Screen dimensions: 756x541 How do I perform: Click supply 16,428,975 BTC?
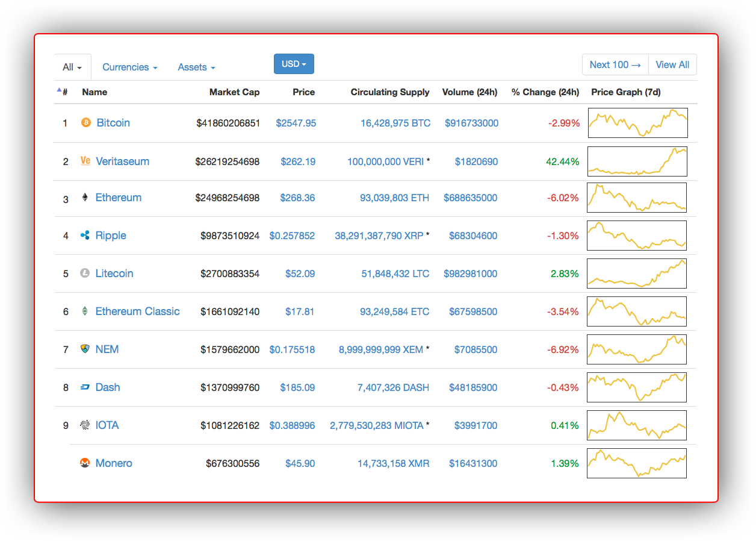(395, 123)
